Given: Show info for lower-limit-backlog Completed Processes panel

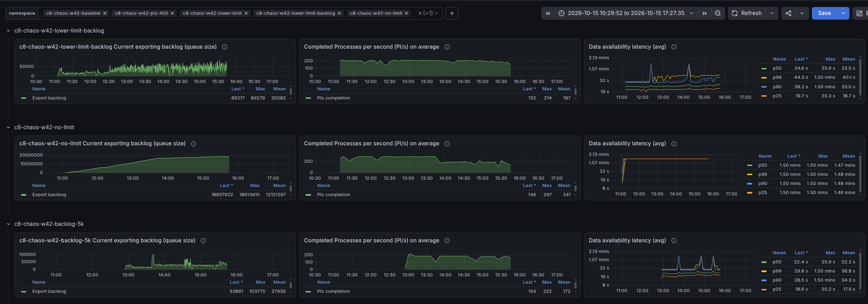Looking at the screenshot, I should click(x=447, y=47).
